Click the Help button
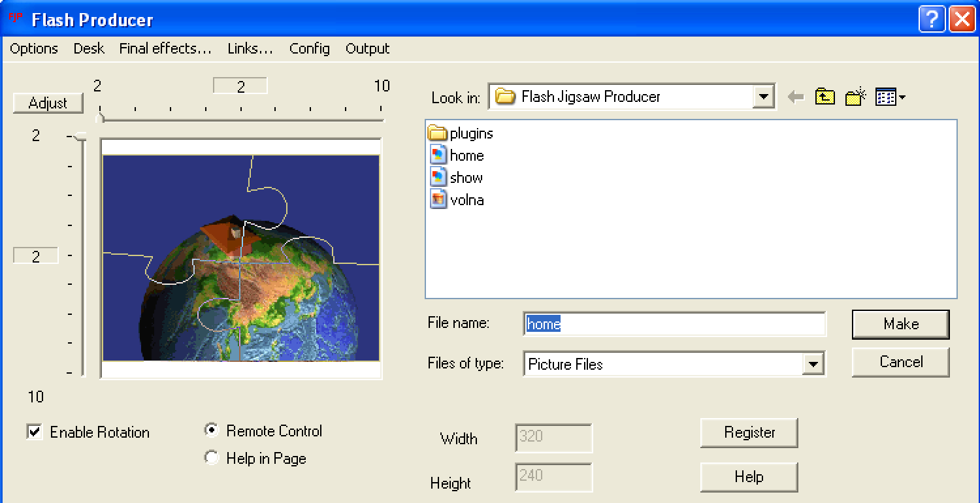The width and height of the screenshot is (980, 503). click(x=749, y=477)
